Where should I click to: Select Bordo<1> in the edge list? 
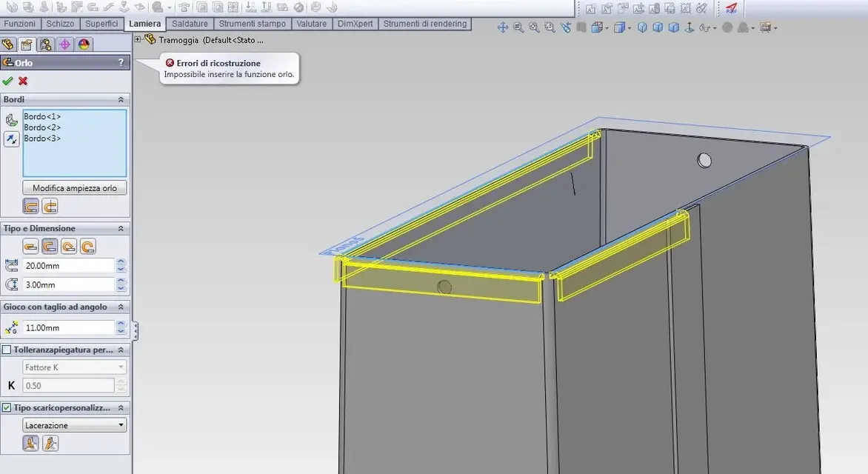[42, 116]
